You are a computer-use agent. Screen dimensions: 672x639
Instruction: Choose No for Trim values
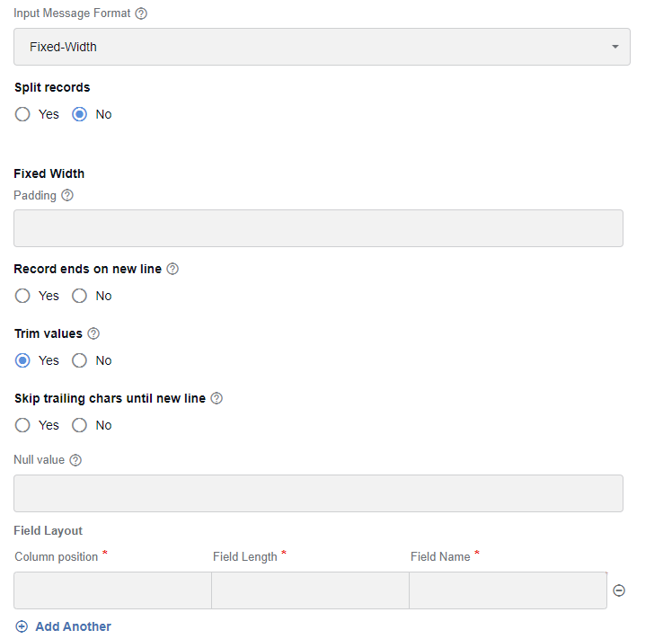[79, 360]
